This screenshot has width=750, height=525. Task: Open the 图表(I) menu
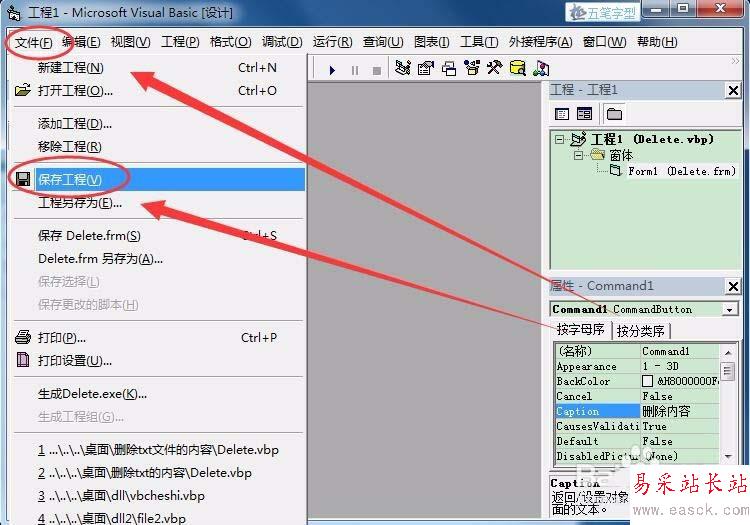[431, 42]
